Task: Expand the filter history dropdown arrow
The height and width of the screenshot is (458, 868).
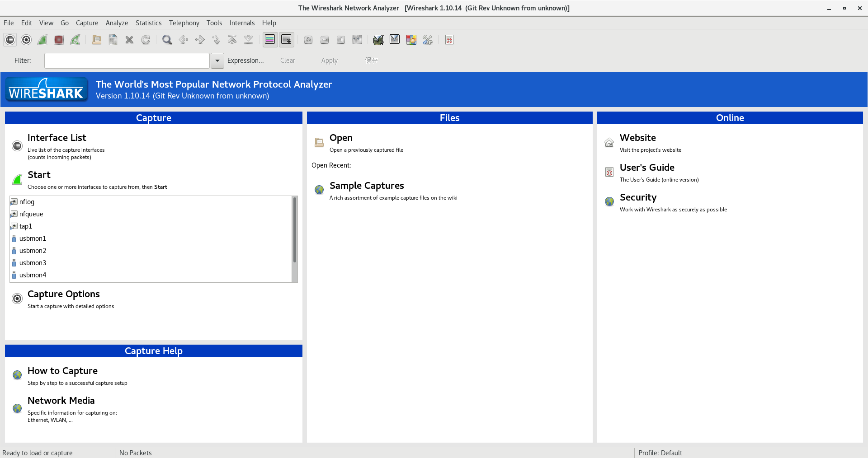Action: coord(217,61)
